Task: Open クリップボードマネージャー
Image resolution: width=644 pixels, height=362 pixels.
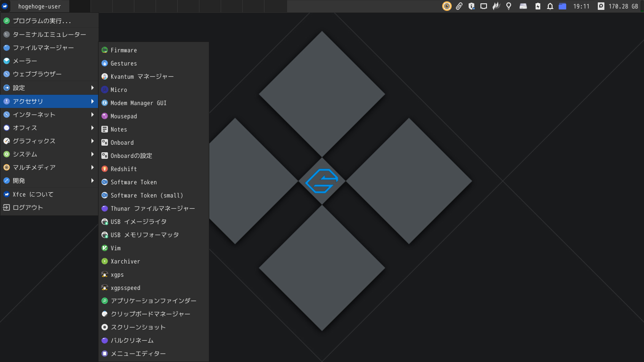Action: pyautogui.click(x=154, y=314)
